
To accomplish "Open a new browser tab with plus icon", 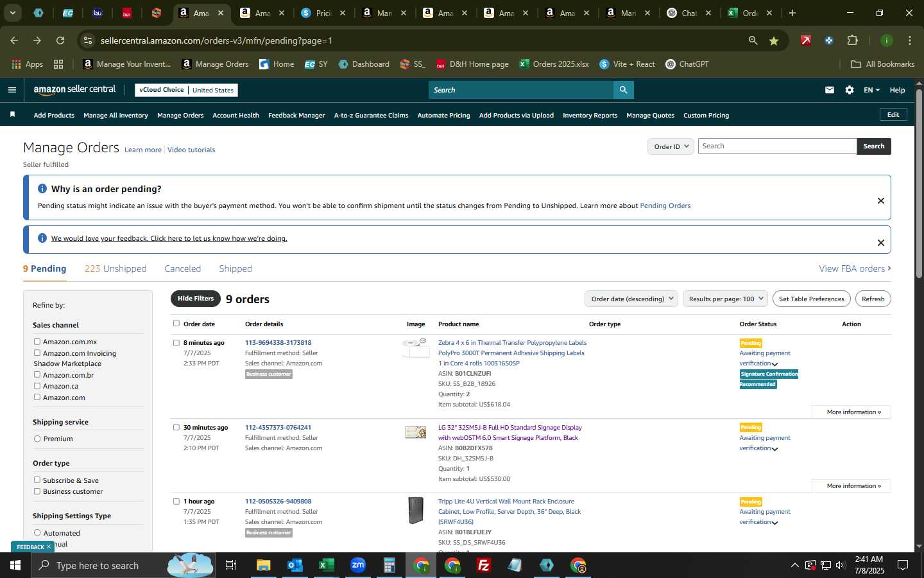I will click(792, 13).
